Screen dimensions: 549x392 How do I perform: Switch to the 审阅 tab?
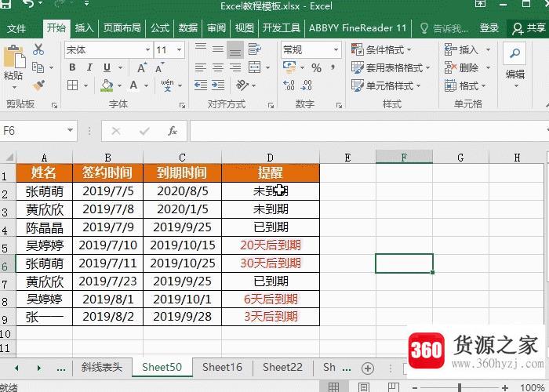(x=216, y=28)
